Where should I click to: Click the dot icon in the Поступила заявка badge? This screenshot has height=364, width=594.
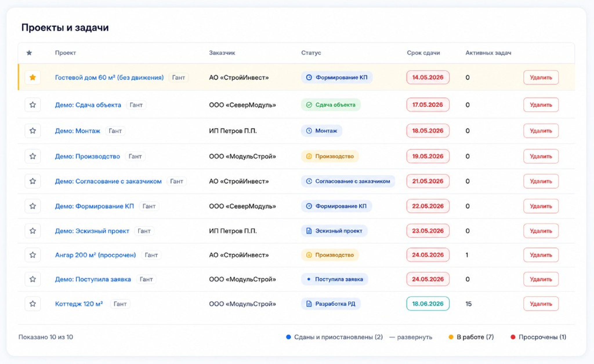click(309, 279)
